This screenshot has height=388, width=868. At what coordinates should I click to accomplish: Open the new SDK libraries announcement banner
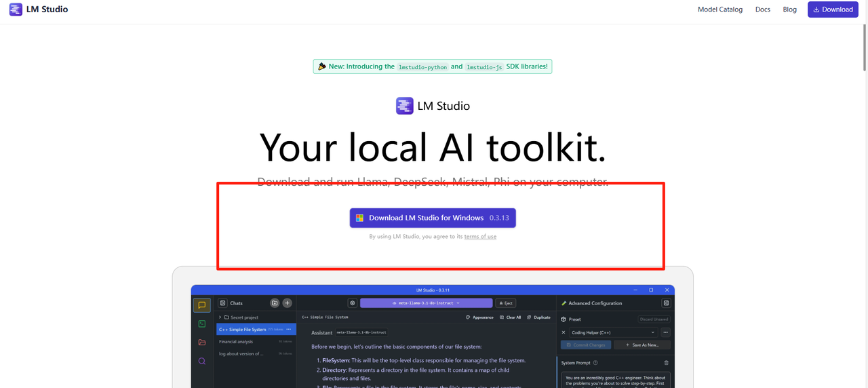432,66
